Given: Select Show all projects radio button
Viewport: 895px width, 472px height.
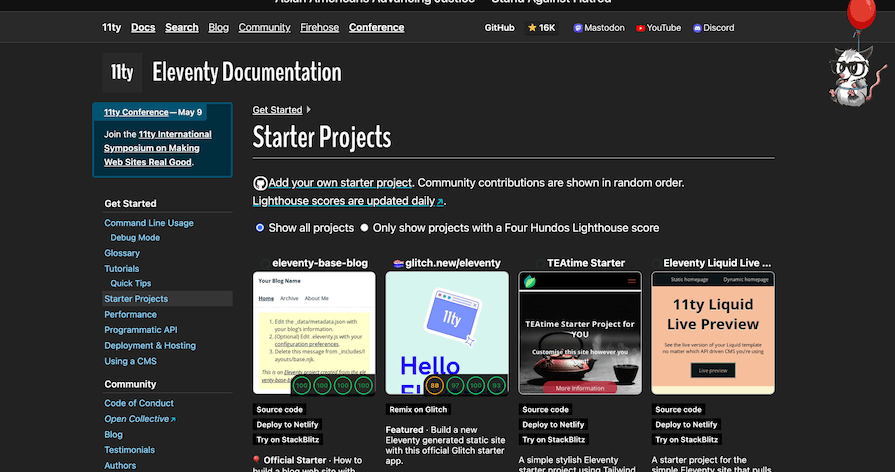Looking at the screenshot, I should 260,228.
